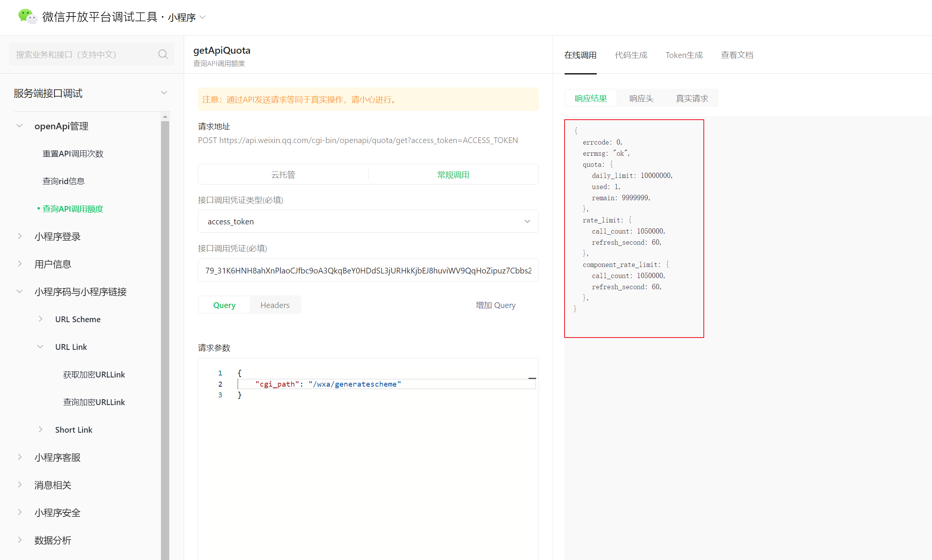Switch to the 响应头 response tab

coord(641,99)
